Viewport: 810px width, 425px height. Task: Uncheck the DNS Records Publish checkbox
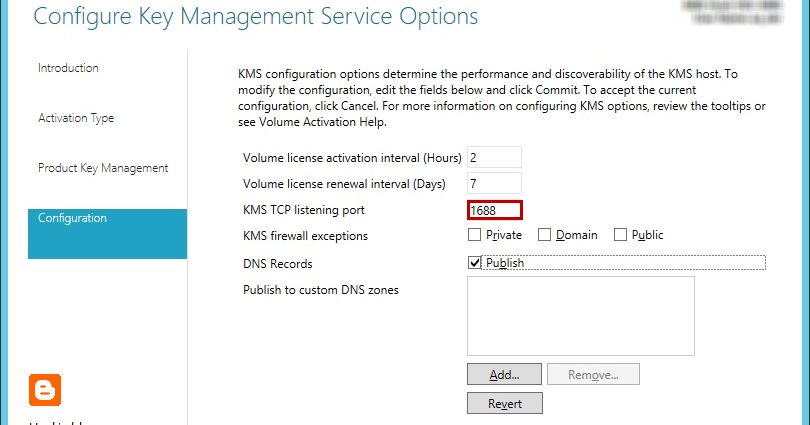[474, 263]
